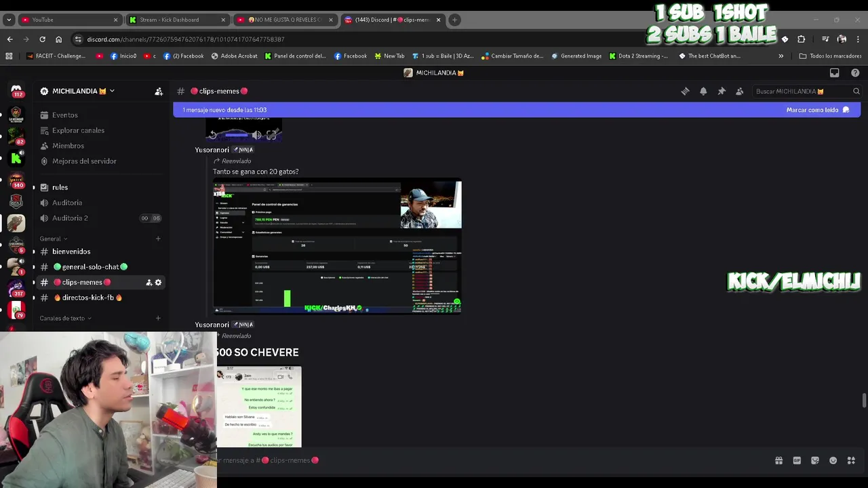Open a new browser tab
Image resolution: width=868 pixels, height=488 pixels.
point(455,20)
